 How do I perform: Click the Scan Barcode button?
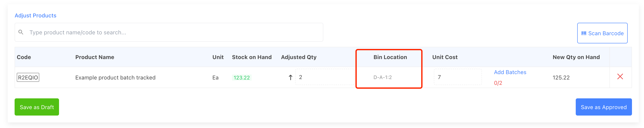point(602,33)
